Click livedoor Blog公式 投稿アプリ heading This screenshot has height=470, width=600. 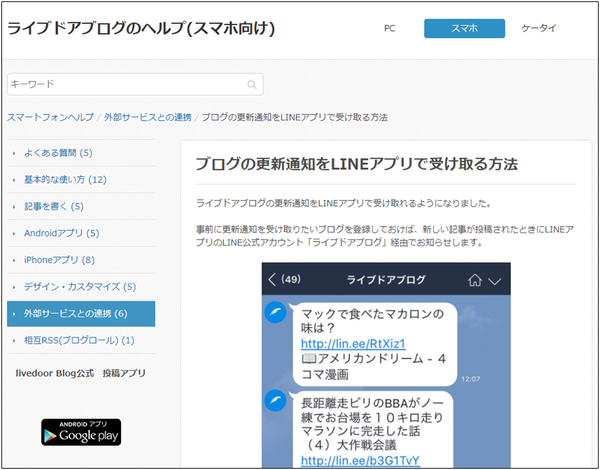click(81, 374)
